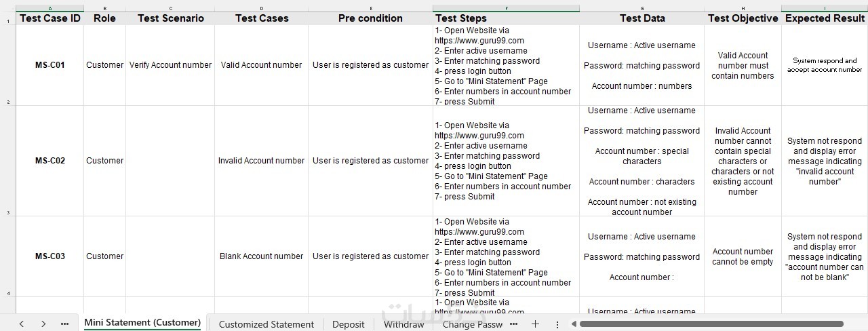Select the Withdraw sheet tab
Viewport: 868px width, 331px height.
pos(403,324)
